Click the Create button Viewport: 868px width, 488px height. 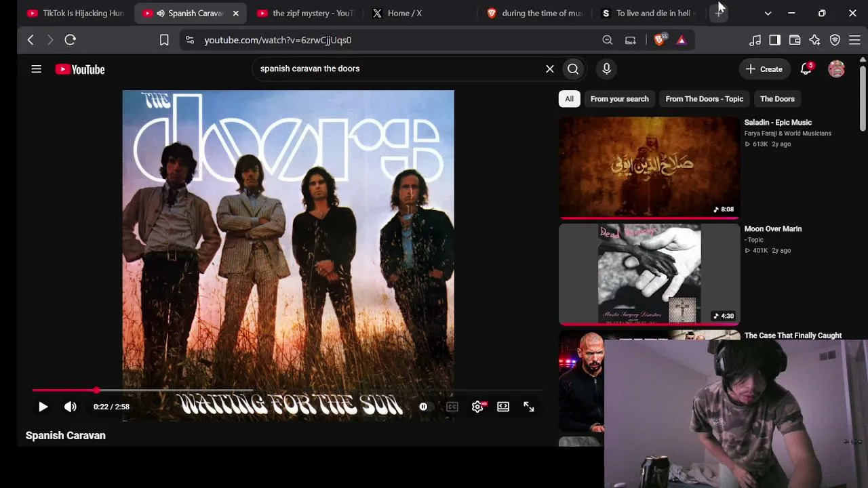tap(764, 69)
